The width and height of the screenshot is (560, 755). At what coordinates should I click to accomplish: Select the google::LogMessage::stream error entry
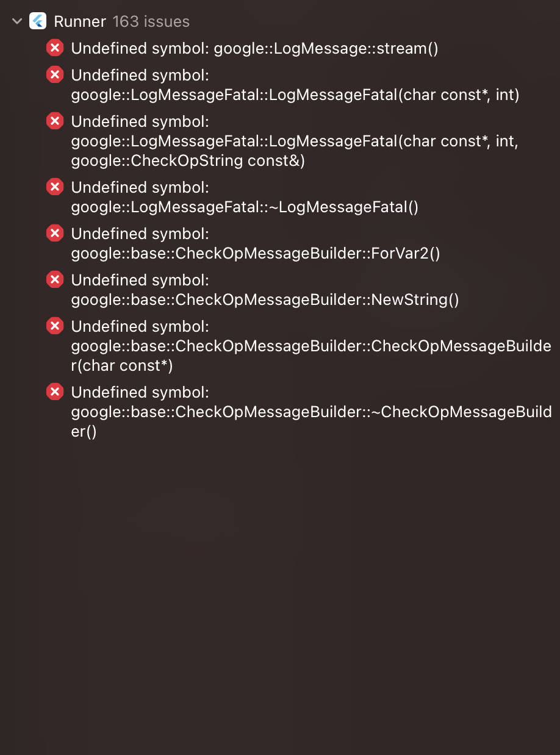[254, 48]
